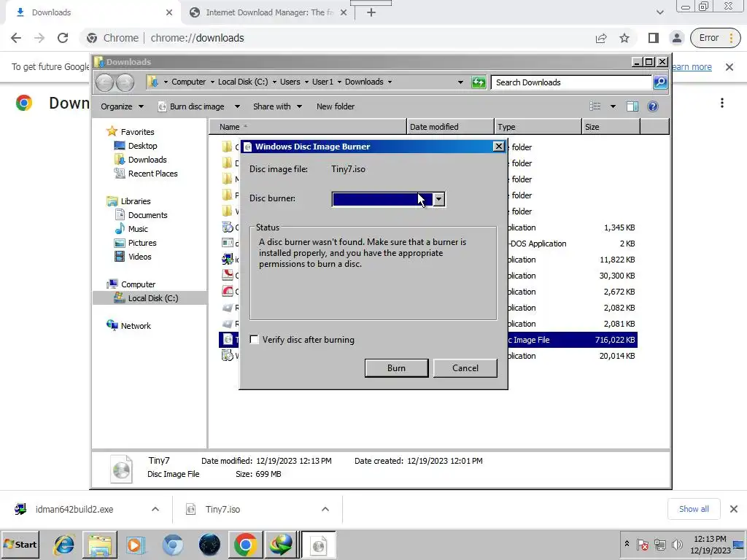Viewport: 747px width, 560px height.
Task: Expand Tiny7.iso download options
Action: point(325,509)
